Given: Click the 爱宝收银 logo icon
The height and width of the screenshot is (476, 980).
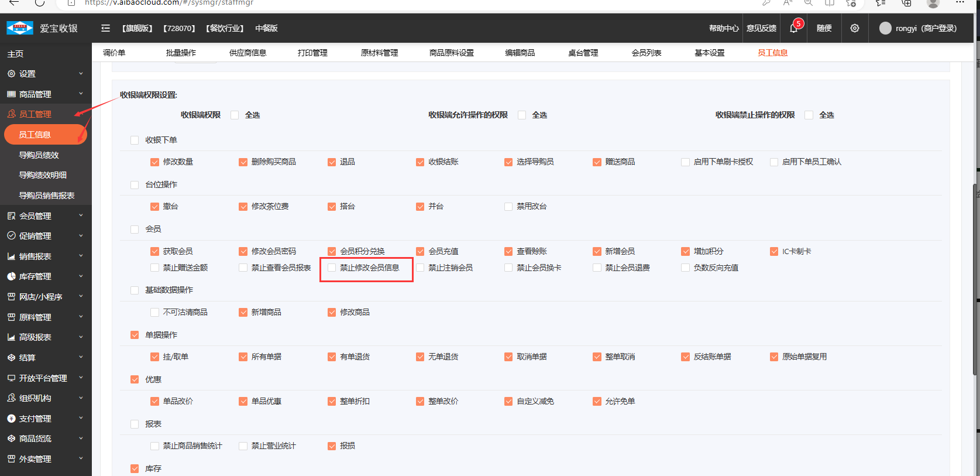Looking at the screenshot, I should click(x=20, y=28).
